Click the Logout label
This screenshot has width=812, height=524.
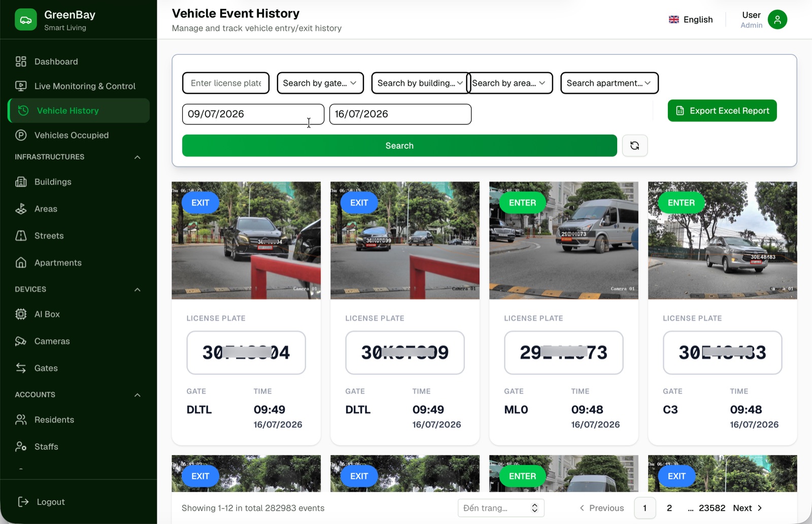click(x=51, y=502)
